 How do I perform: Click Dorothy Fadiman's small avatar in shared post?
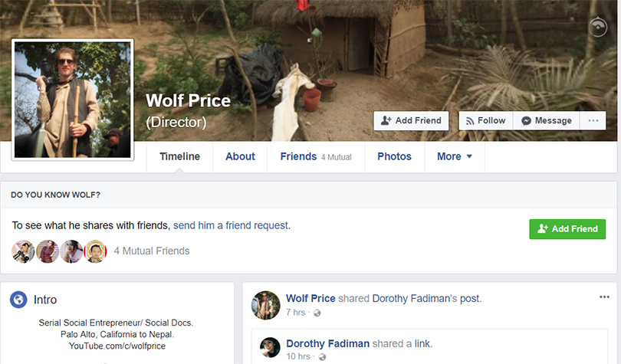pos(270,347)
